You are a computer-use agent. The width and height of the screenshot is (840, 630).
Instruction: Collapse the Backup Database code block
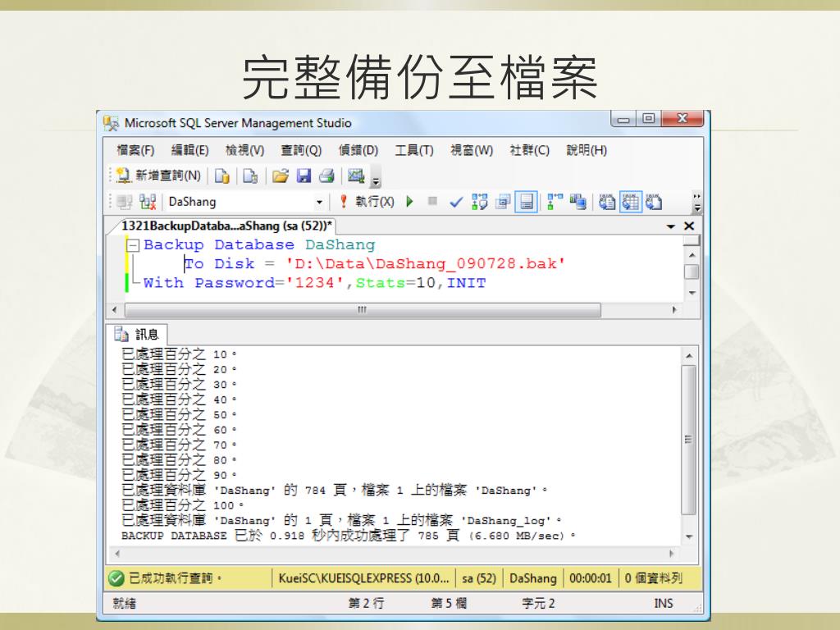[x=132, y=245]
